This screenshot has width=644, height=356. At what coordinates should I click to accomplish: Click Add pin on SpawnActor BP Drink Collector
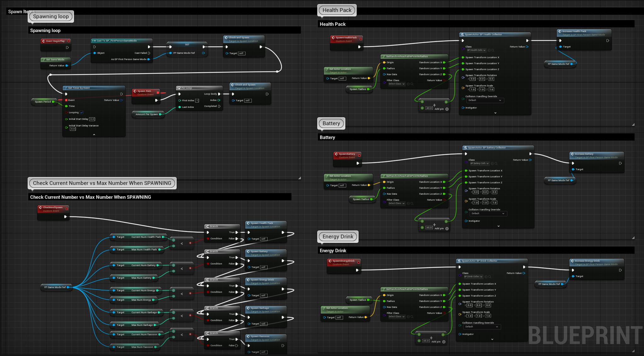436,341
